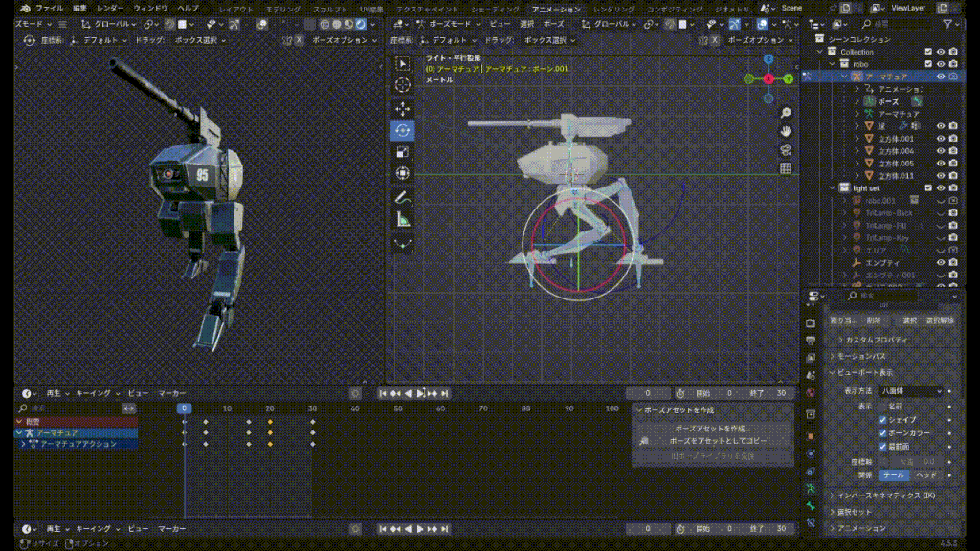Open the Render properties tab icon
The image size is (980, 551).
pos(812,323)
